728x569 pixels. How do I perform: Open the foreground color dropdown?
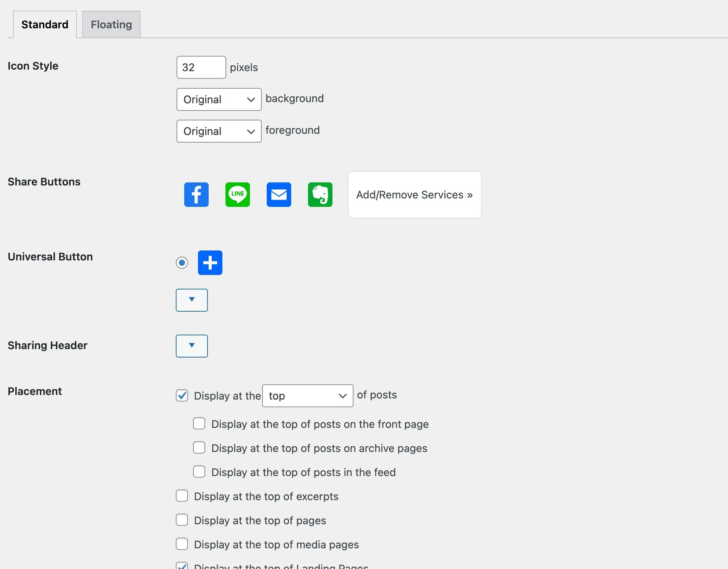pyautogui.click(x=219, y=131)
